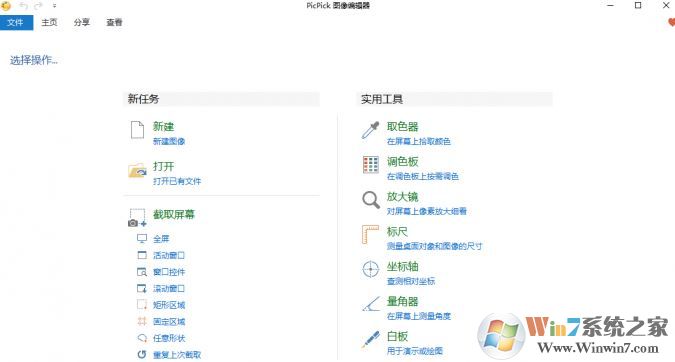Click the heart icon at top right
The height and width of the screenshot is (362, 675).
(x=672, y=22)
